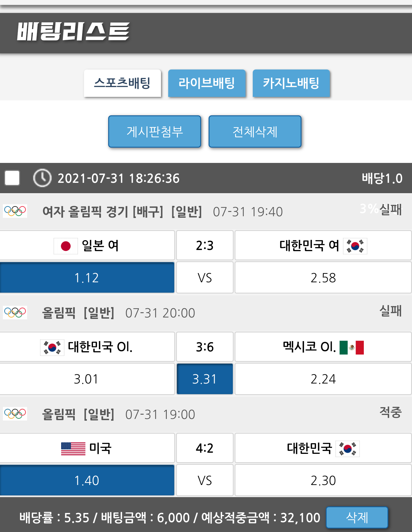Click South Korea flag beside 대한민국 여
412x532 pixels.
355,246
